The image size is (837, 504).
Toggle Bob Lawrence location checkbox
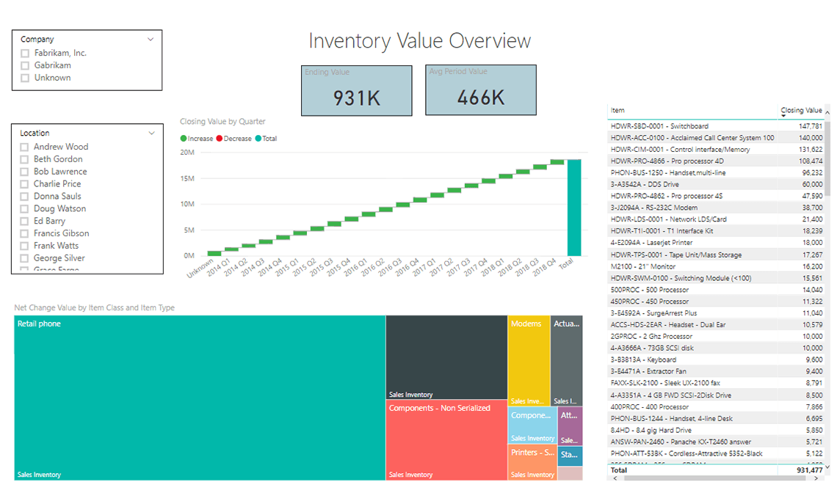(x=24, y=172)
